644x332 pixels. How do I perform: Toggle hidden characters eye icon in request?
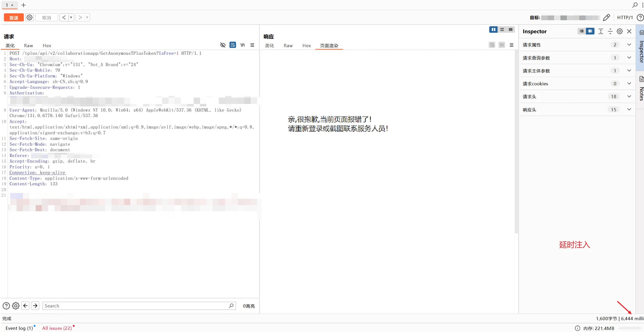point(223,45)
